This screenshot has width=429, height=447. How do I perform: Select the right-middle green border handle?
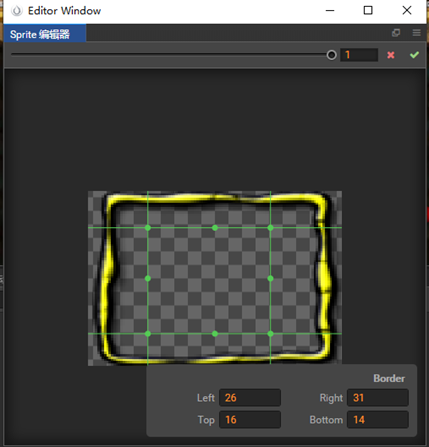[x=270, y=278]
